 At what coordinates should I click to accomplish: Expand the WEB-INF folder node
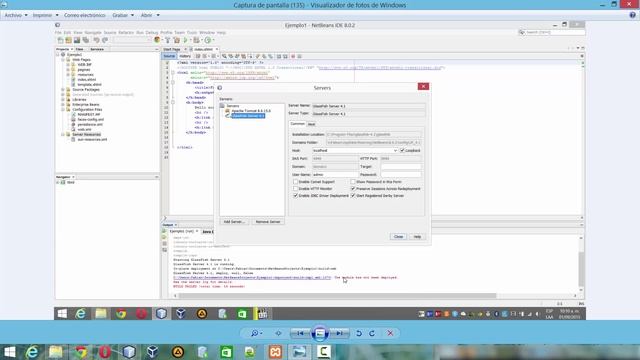coord(68,64)
